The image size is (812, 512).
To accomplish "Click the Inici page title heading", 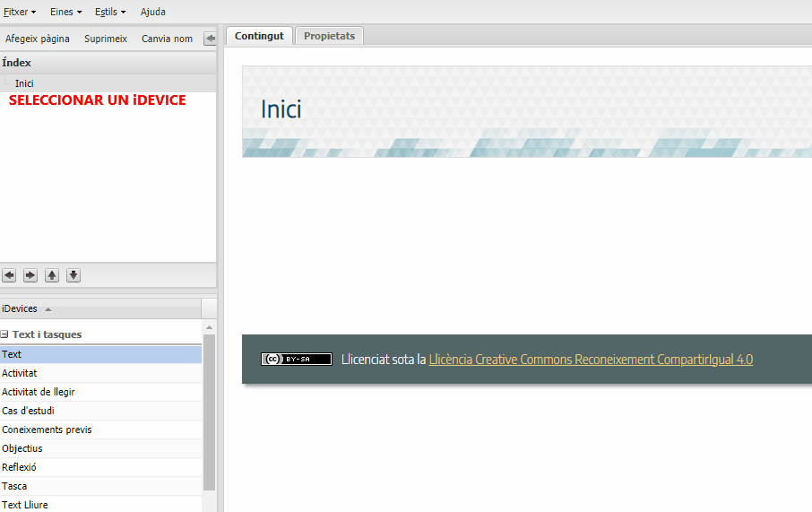I will [281, 109].
